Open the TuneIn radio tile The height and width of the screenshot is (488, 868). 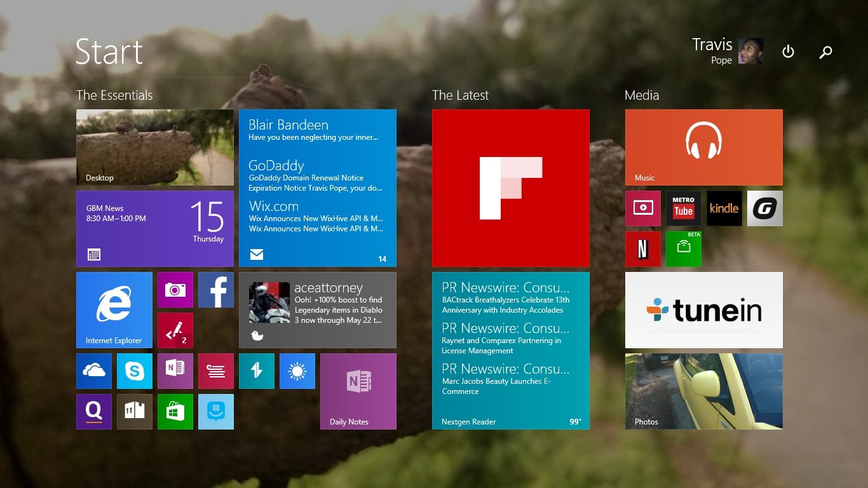(704, 310)
